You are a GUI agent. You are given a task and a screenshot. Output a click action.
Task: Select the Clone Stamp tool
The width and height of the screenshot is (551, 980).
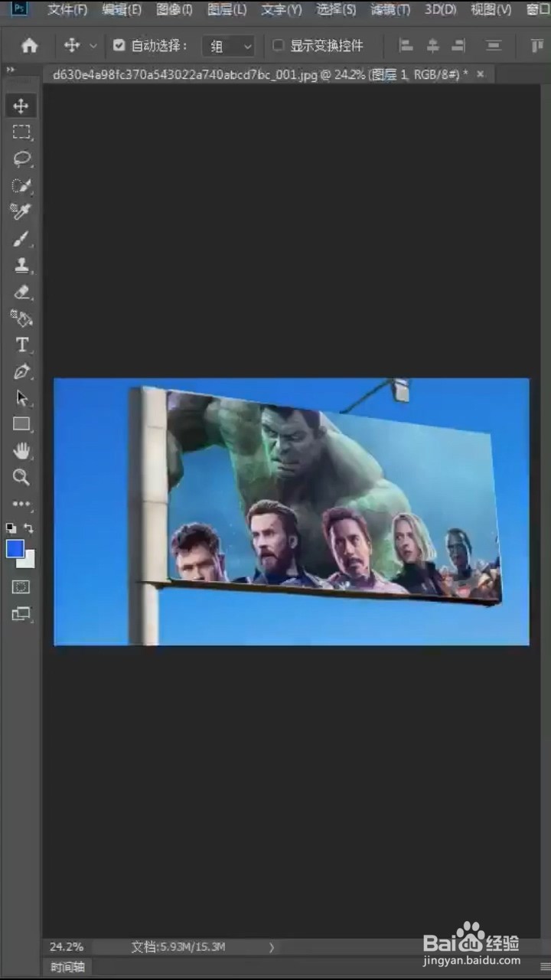(x=21, y=265)
